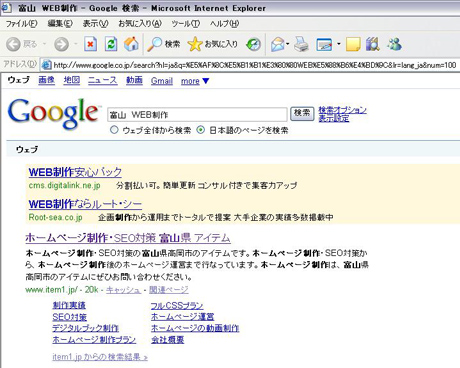Open the フルCSSプラン sitelink
Screen dimensions: 460x368
point(177,305)
